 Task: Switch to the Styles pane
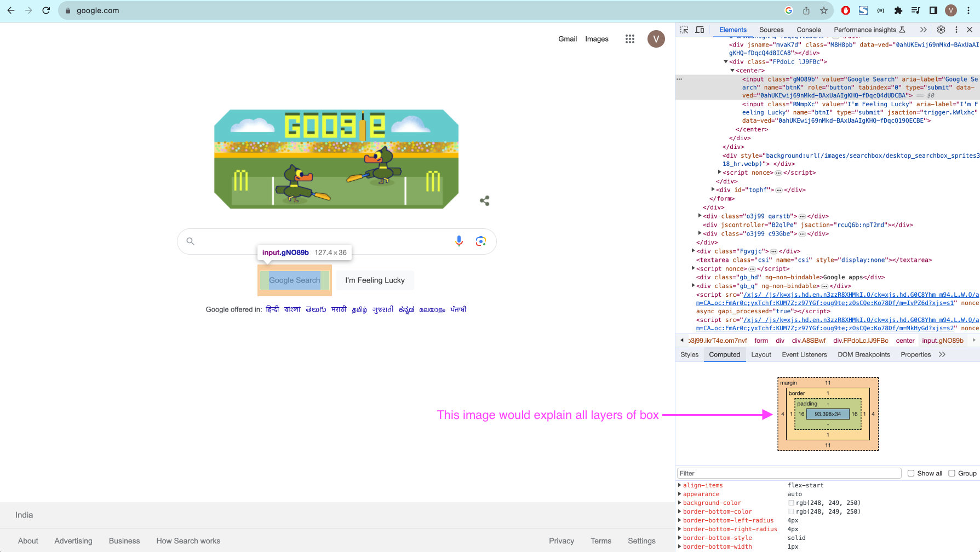pyautogui.click(x=689, y=354)
